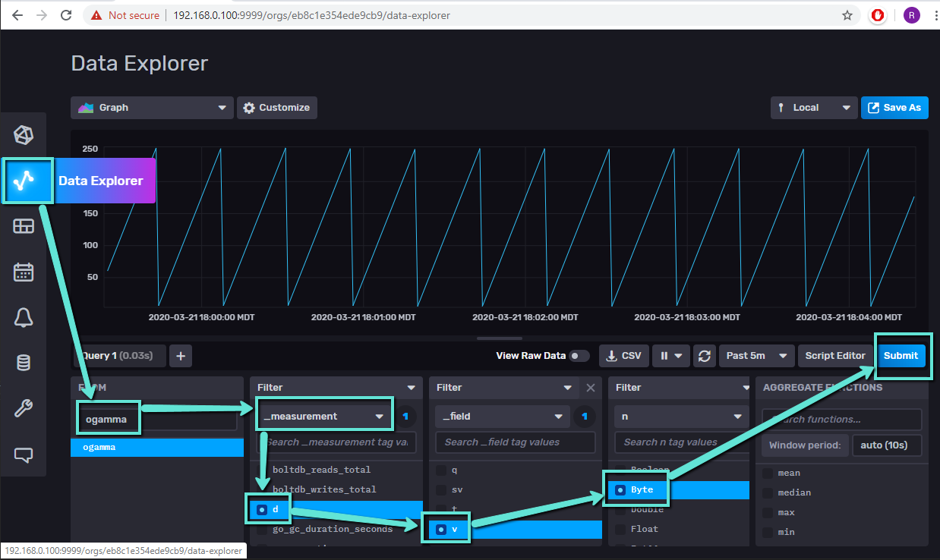
Task: Expand the Past 5m time range dropdown
Action: click(x=756, y=356)
